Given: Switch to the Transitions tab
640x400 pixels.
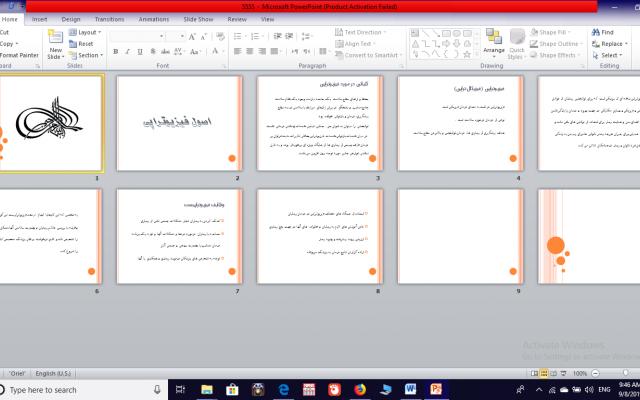Looking at the screenshot, I should coord(109,19).
